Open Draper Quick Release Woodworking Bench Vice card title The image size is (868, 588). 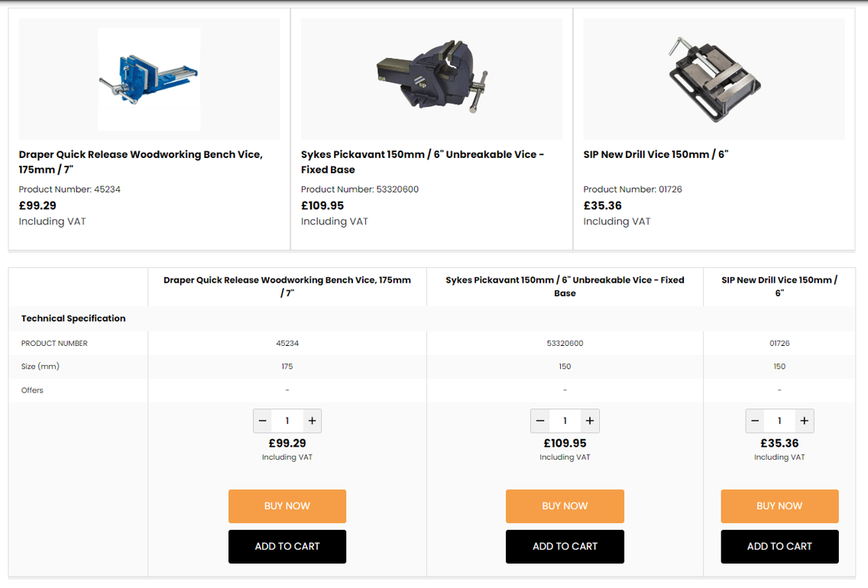[x=141, y=162]
